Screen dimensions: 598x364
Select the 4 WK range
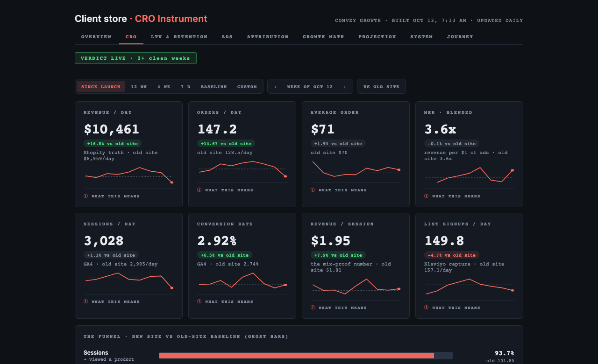pyautogui.click(x=164, y=87)
